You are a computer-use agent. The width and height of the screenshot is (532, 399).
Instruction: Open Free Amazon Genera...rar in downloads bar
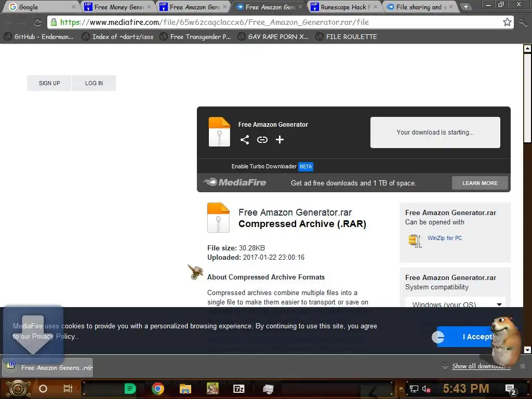47,368
